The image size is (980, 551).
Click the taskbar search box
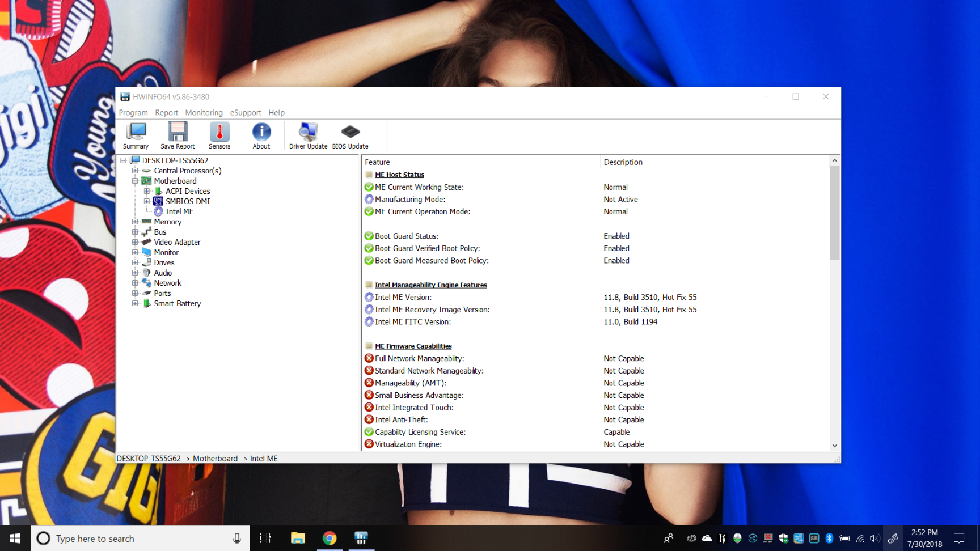pyautogui.click(x=140, y=538)
